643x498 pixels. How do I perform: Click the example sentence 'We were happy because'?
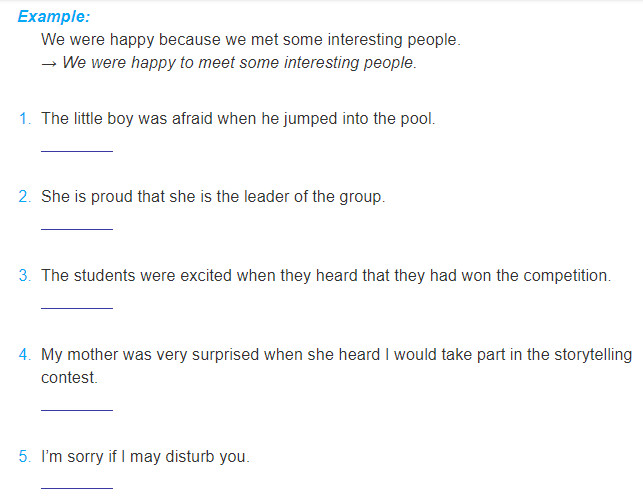coord(251,40)
